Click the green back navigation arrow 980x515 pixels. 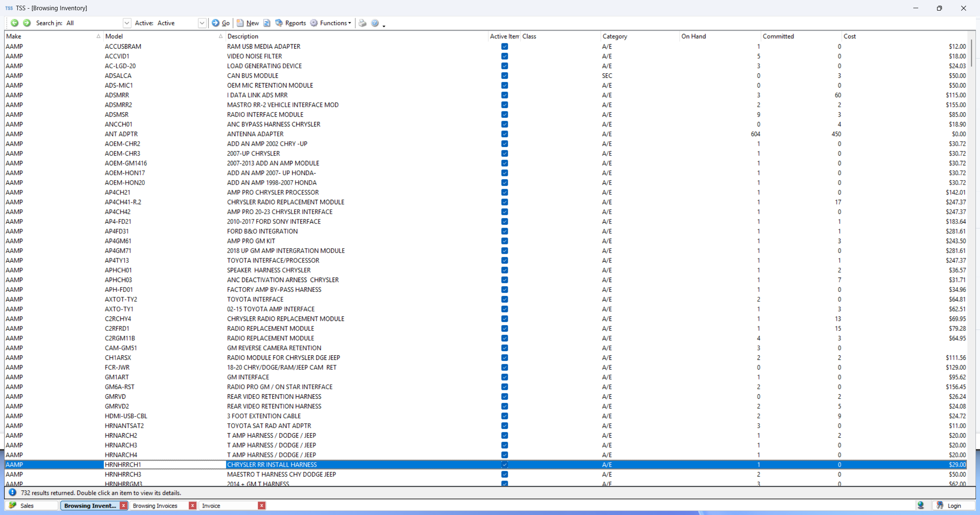coord(14,23)
